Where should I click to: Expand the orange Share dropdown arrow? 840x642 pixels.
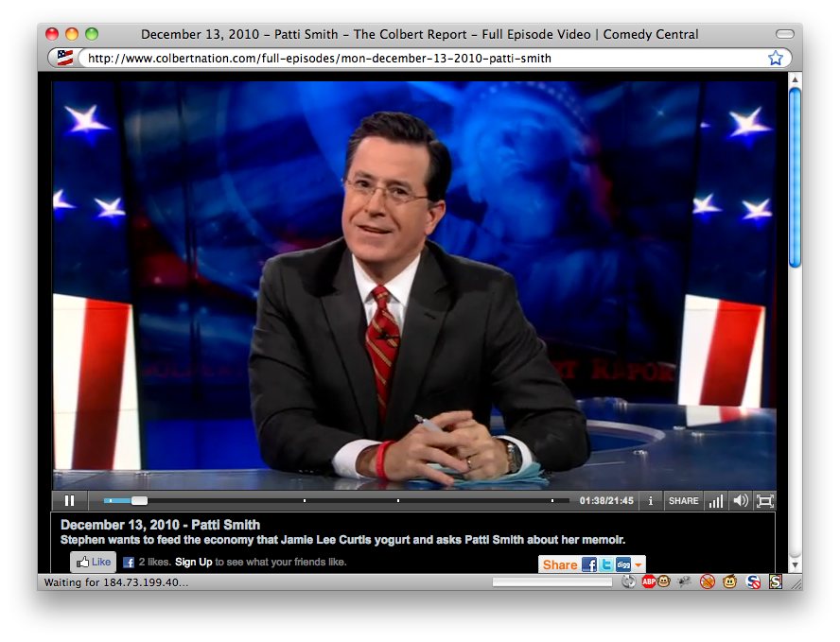click(x=638, y=564)
